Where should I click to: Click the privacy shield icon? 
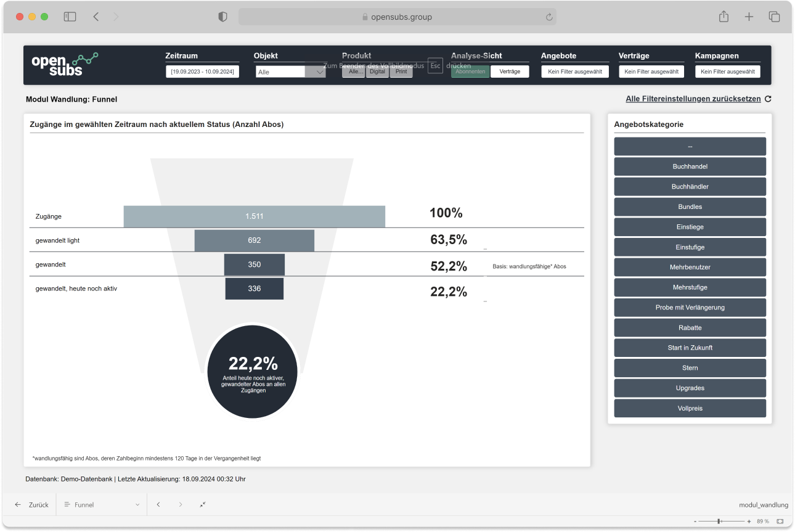click(x=223, y=17)
